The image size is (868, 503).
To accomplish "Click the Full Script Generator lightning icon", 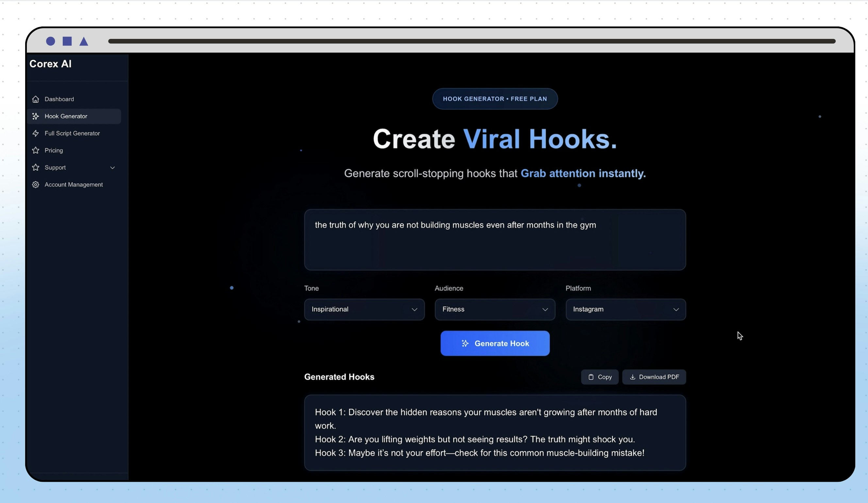I will [36, 133].
